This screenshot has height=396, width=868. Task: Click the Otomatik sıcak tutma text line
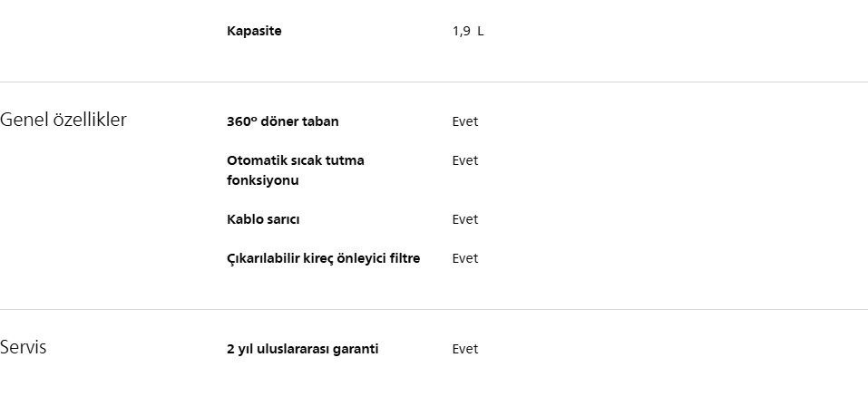tap(295, 160)
